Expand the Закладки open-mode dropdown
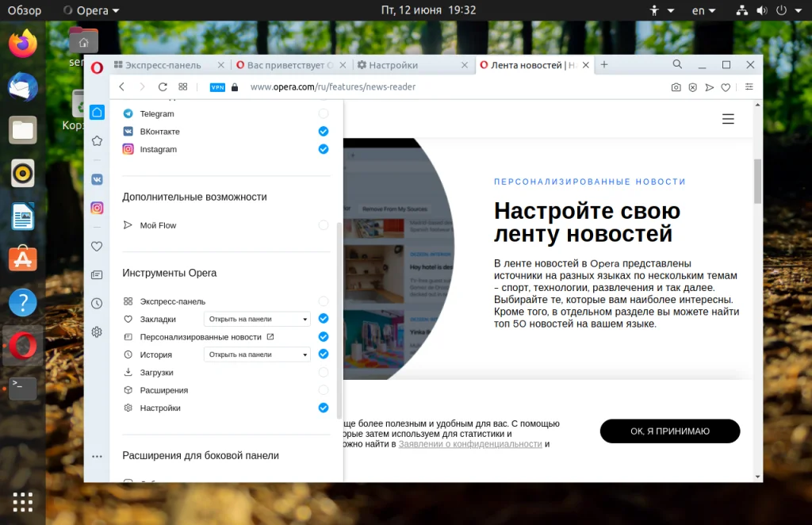 pos(257,319)
